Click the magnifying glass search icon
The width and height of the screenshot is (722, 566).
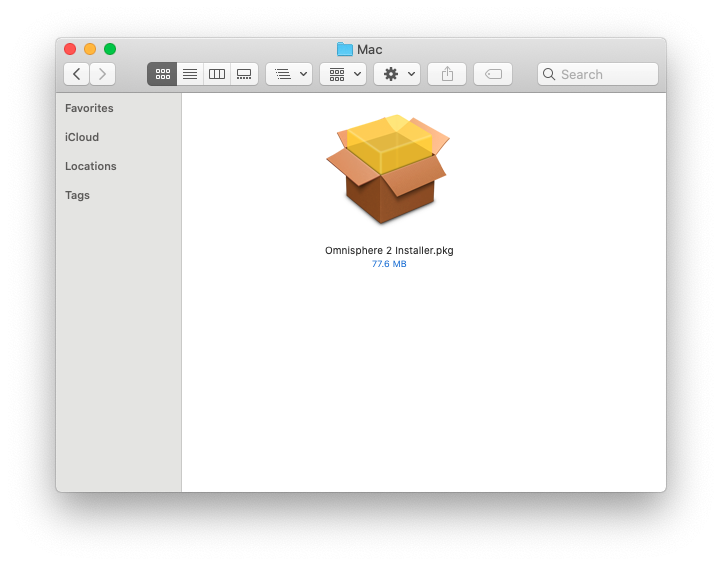point(549,74)
